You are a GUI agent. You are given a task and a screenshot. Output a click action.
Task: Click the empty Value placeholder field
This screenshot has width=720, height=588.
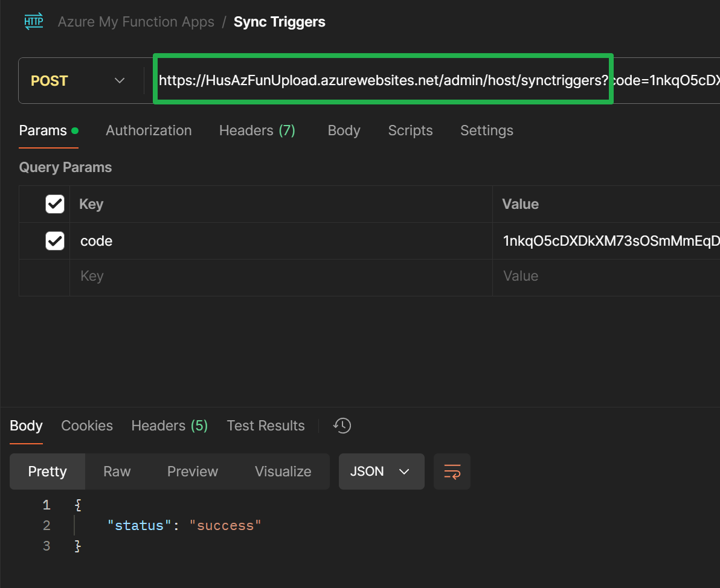point(606,276)
